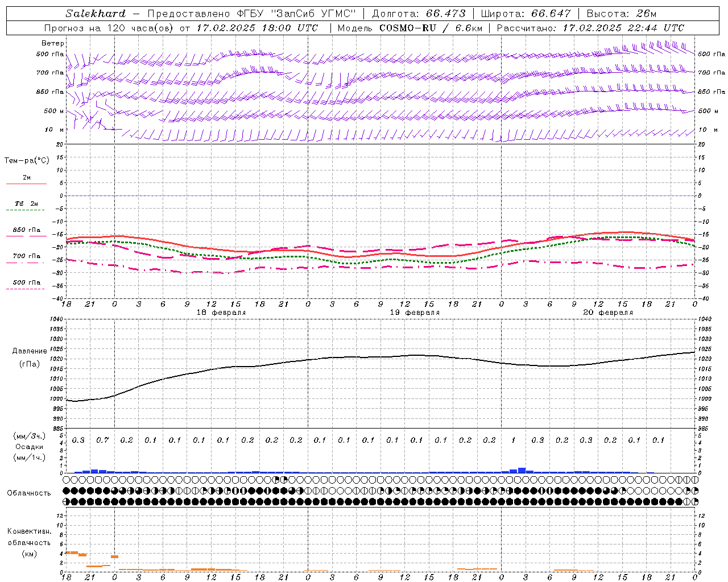Click the longitude value 66.473
Viewport: 728px width, 582px height.
446,14
